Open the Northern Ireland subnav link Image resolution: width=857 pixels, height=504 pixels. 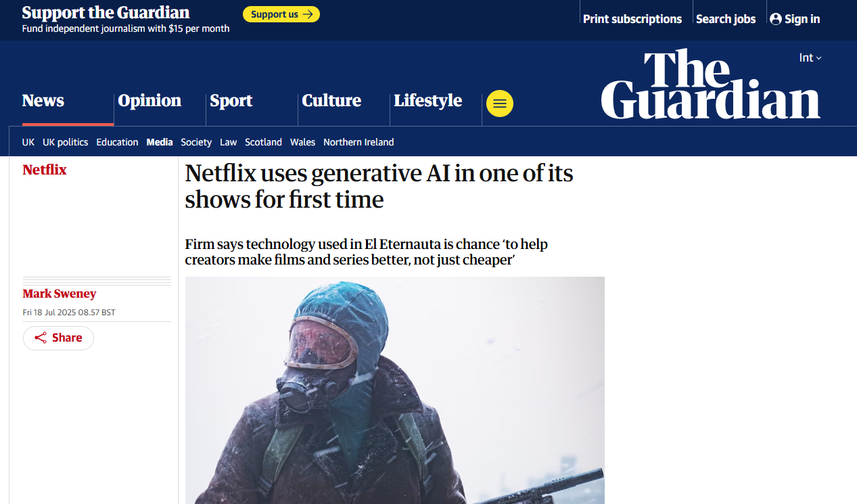pyautogui.click(x=358, y=142)
